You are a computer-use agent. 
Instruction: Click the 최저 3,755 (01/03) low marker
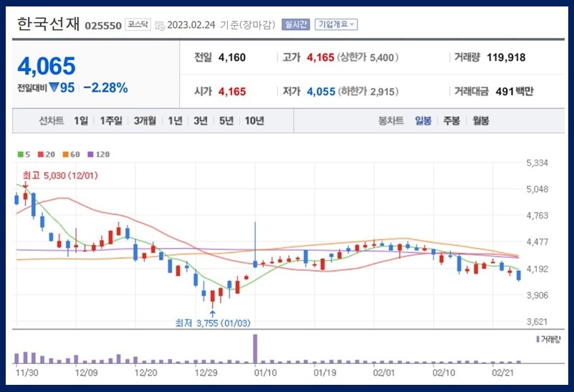click(213, 322)
